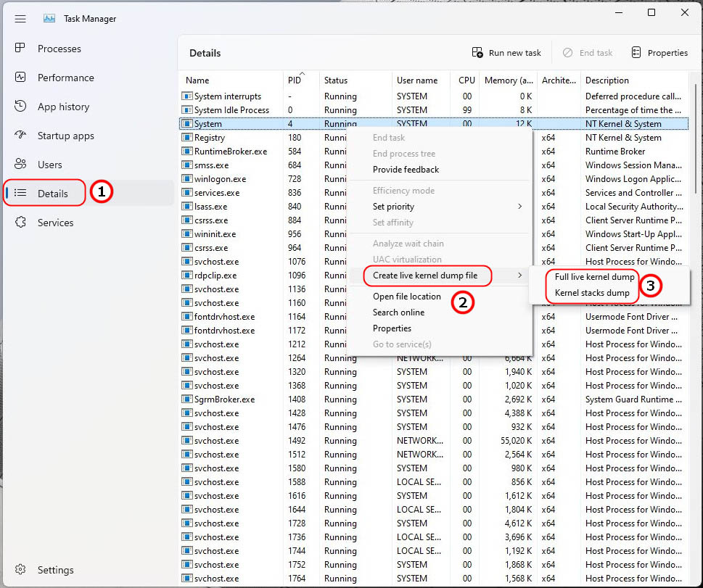Click the 4,612 K memory value
This screenshot has height=588, width=703.
coord(518,523)
